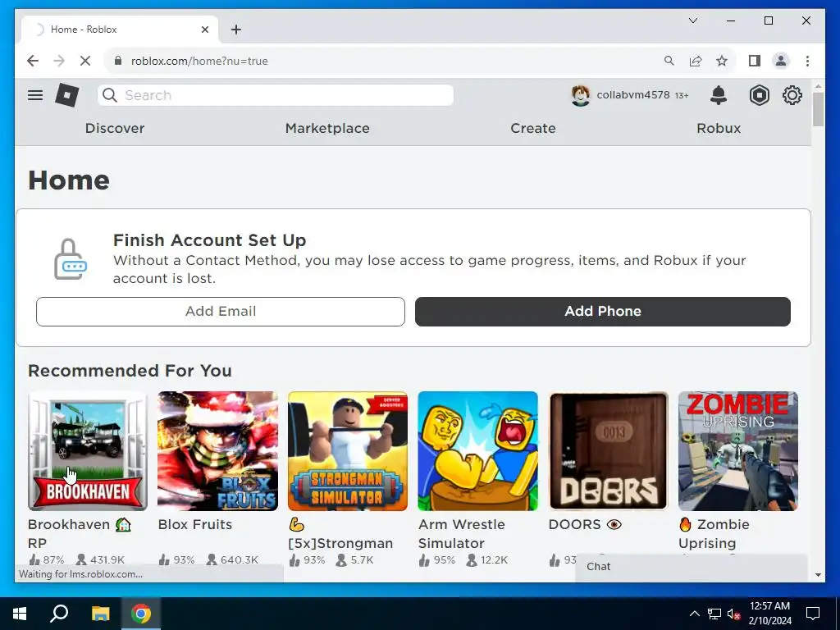Click the Add Email button

[220, 311]
